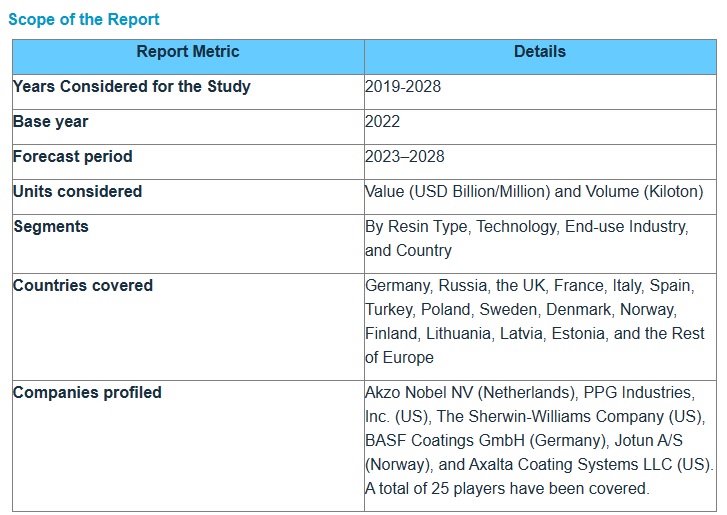Viewport: 727px width, 515px height.
Task: Select the 'Base year' row label
Action: click(x=51, y=122)
